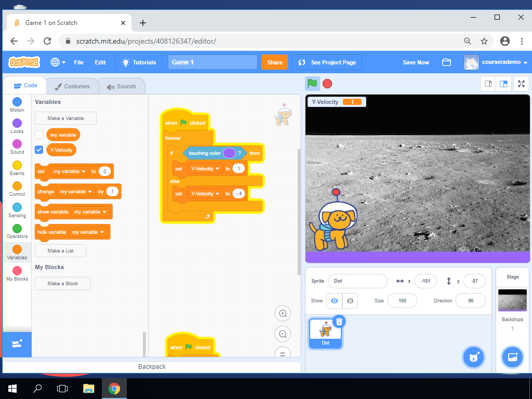Open the Chrome three-dot menu
532x399 pixels.
522,41
